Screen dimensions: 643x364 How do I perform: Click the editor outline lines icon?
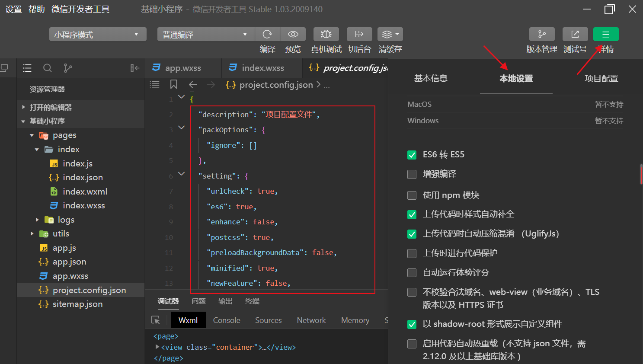point(155,84)
